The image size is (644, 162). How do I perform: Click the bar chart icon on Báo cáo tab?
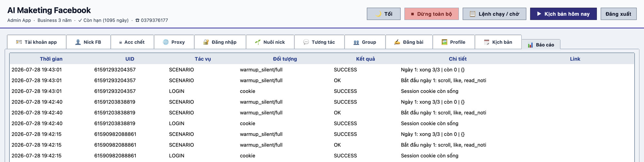pos(530,45)
